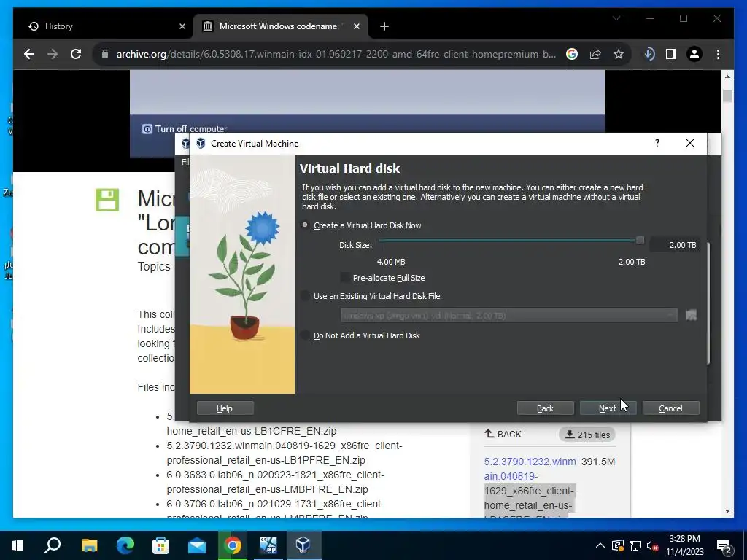
Task: Click the Disk Size value field
Action: coord(675,245)
